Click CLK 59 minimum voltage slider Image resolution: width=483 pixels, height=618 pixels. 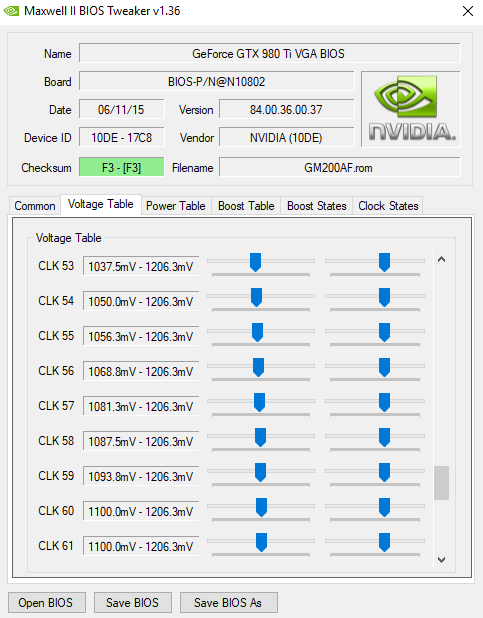[x=261, y=475]
